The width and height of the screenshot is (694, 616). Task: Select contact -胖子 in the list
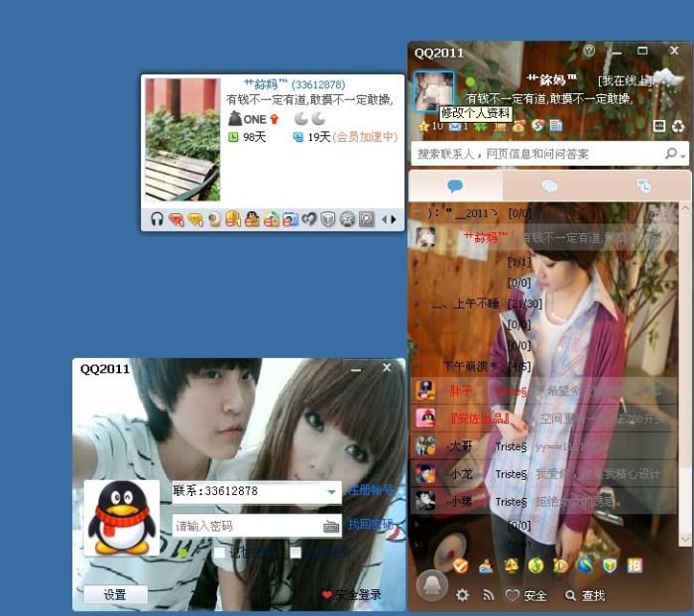tap(543, 391)
